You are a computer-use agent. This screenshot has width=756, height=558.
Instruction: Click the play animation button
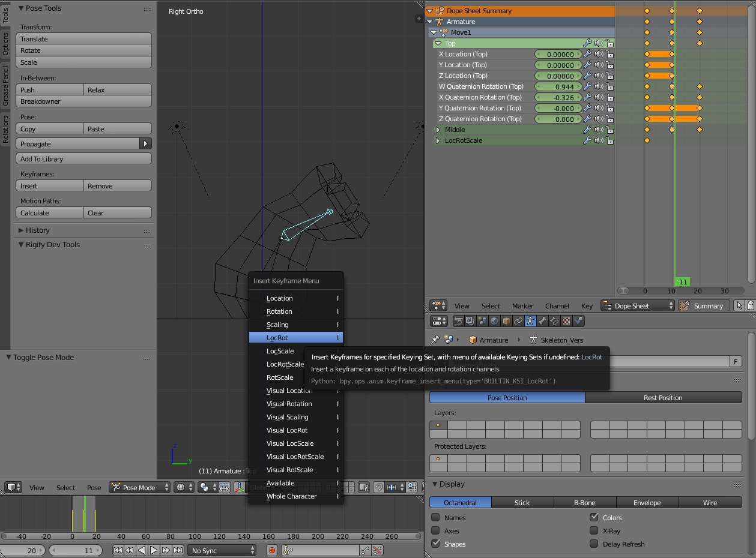154,550
